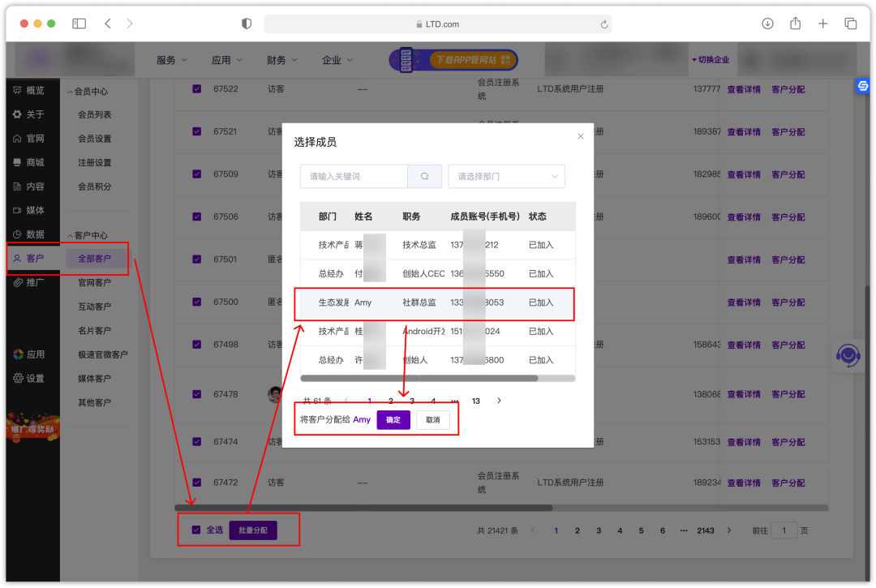876x588 pixels.
Task: Open 推广 in left sidebar
Action: click(29, 282)
